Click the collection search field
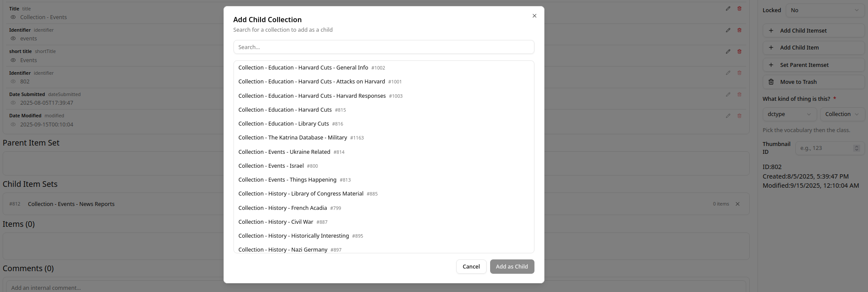The width and height of the screenshot is (868, 292). [x=384, y=47]
